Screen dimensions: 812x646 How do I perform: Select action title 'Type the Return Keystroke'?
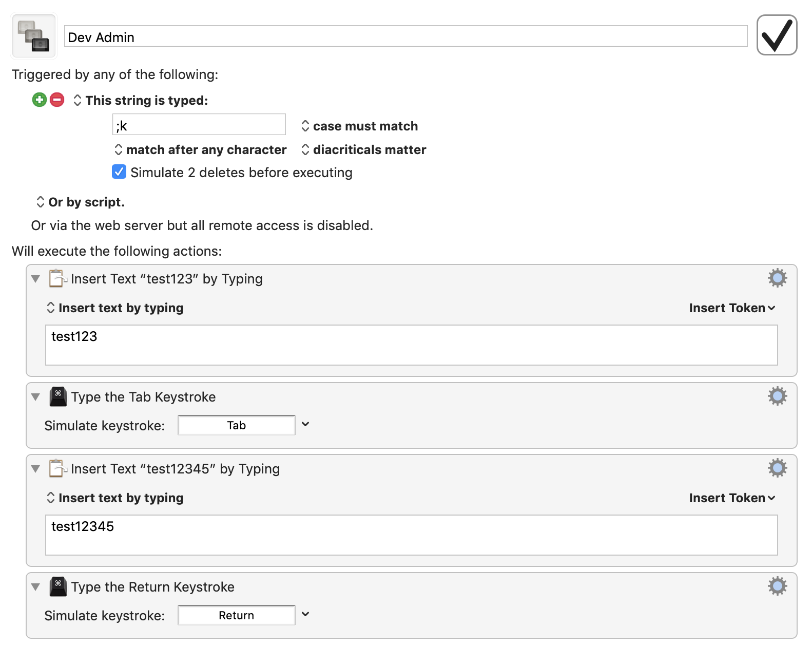(153, 587)
